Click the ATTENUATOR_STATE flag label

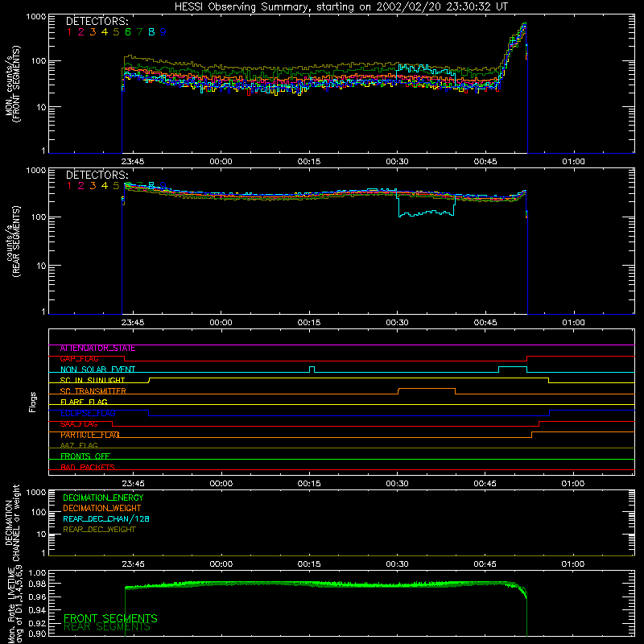pyautogui.click(x=97, y=349)
